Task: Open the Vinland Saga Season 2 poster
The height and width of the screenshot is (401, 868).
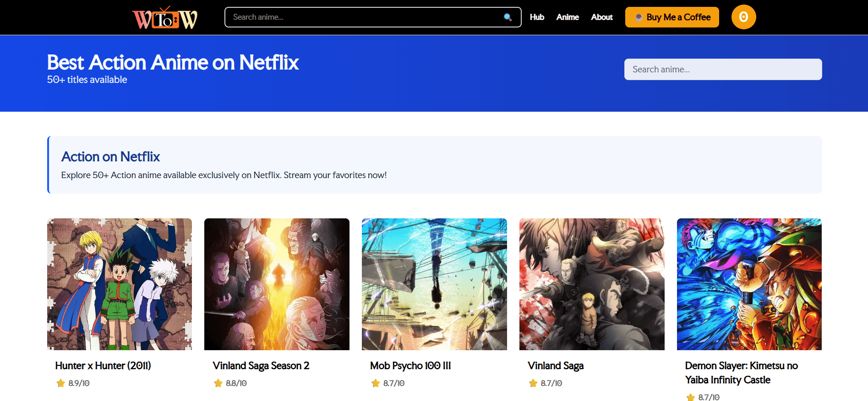Action: (277, 284)
